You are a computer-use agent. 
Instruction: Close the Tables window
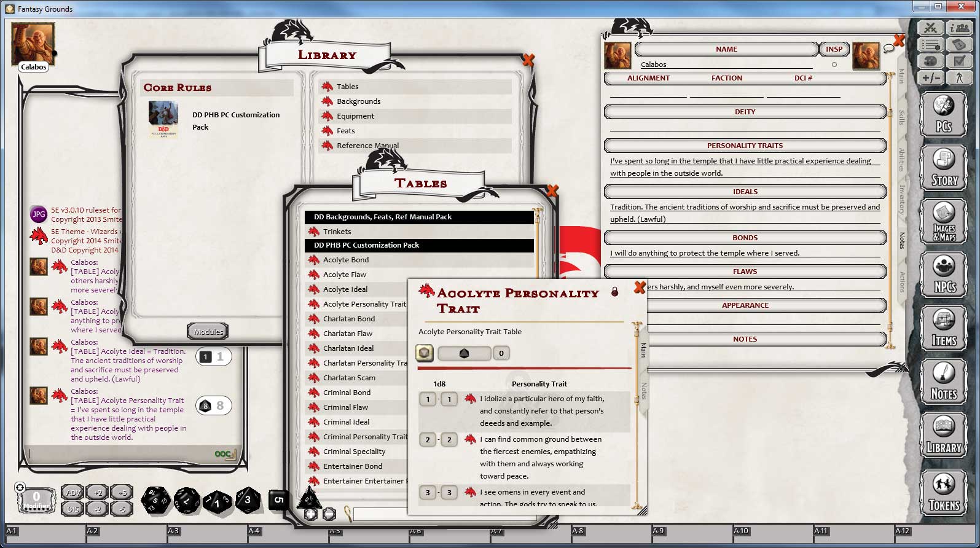tap(552, 191)
